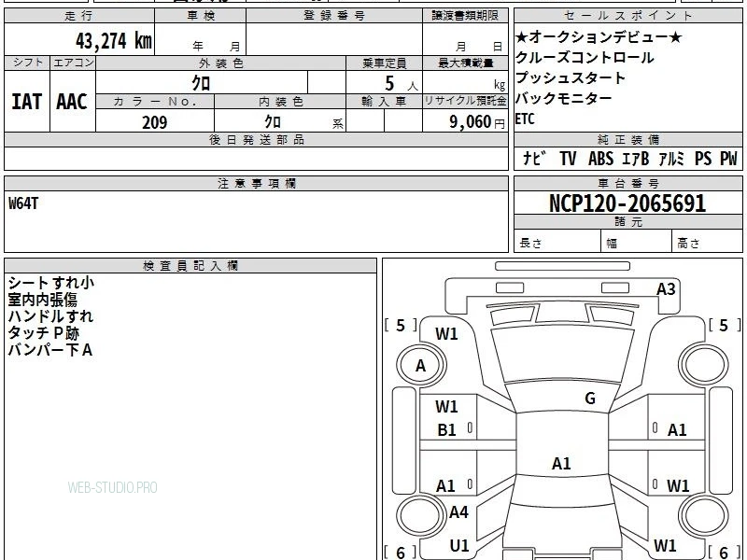
Task: Click the A3 mark on the car diagram
Action: coord(666,289)
